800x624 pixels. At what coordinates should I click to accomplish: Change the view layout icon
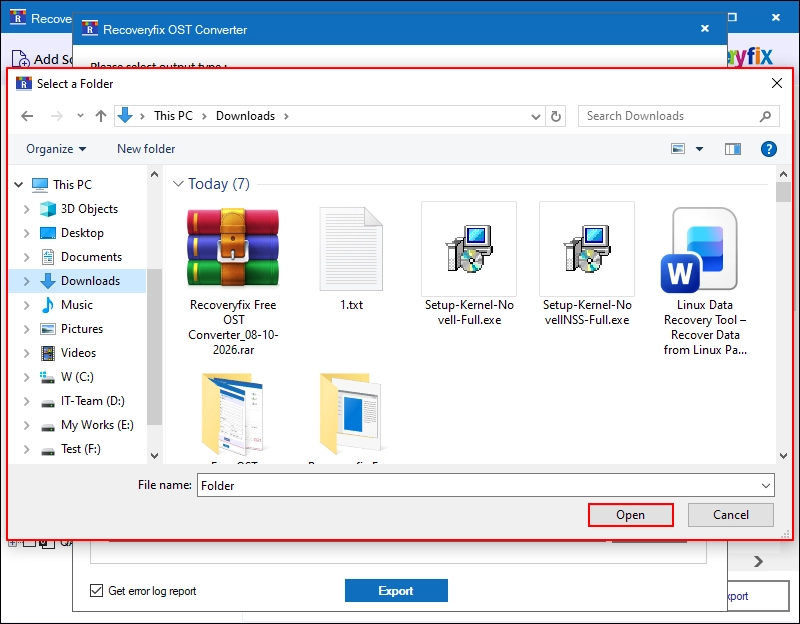[x=678, y=149]
